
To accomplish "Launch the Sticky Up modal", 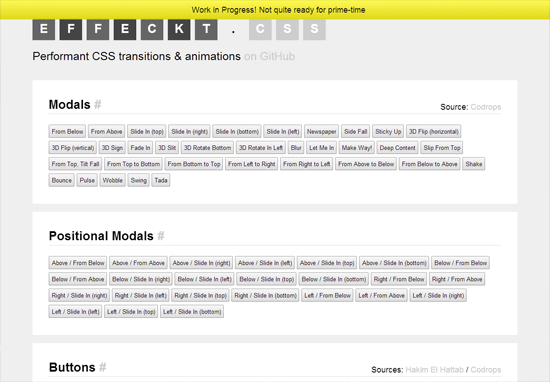I will [x=388, y=132].
